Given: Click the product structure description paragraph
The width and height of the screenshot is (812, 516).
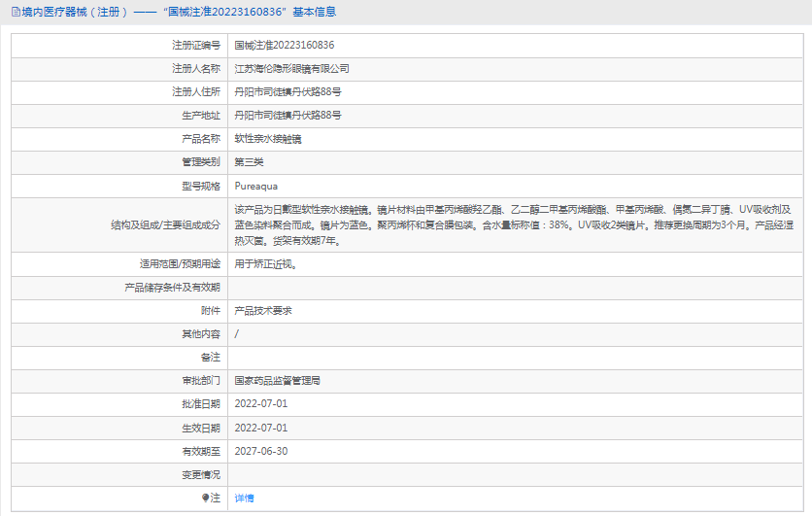Looking at the screenshot, I should [513, 224].
